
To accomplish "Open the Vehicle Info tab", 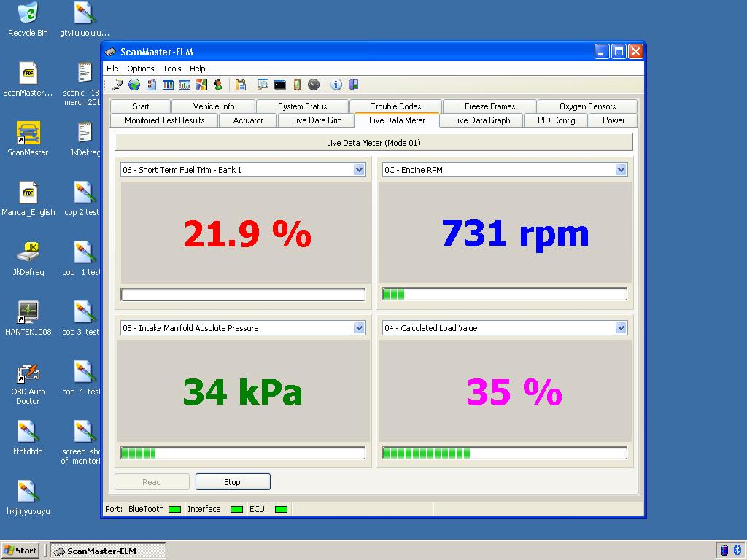I will click(214, 106).
